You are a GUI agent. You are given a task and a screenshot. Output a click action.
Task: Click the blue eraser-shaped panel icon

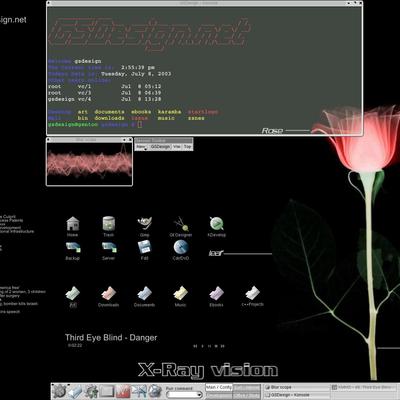[x=76, y=391]
